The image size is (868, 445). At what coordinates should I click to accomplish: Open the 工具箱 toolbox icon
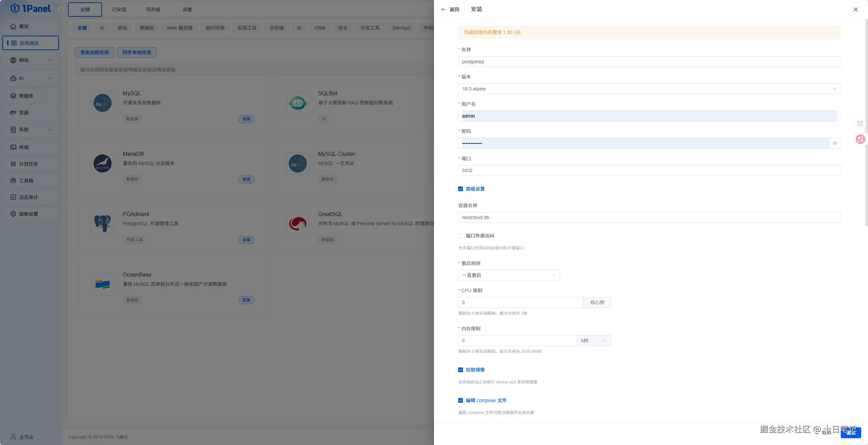tap(13, 181)
